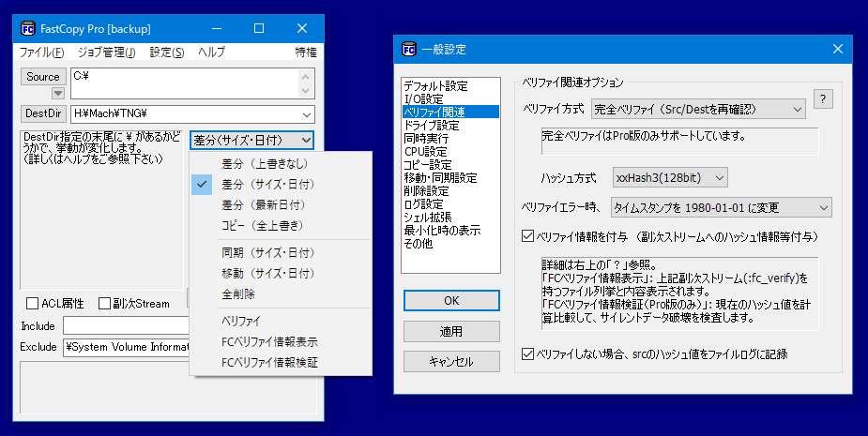Open the 差分(サイズ・日付) mode combo box
This screenshot has width=868, height=436.
[x=251, y=141]
